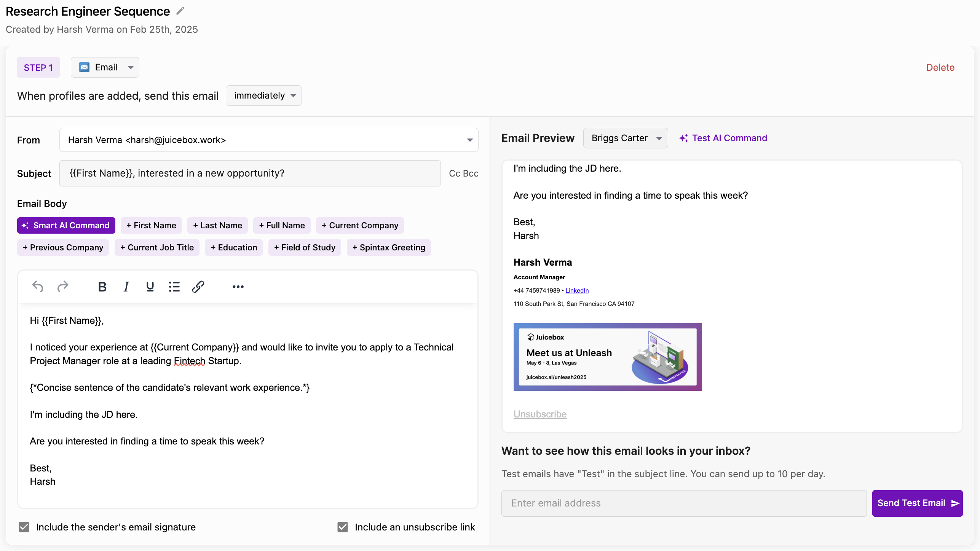This screenshot has width=980, height=551.
Task: Open more formatting options ellipsis
Action: point(238,287)
